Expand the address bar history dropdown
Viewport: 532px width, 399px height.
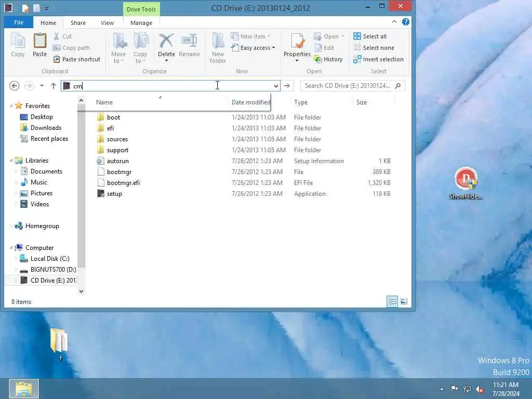click(276, 86)
